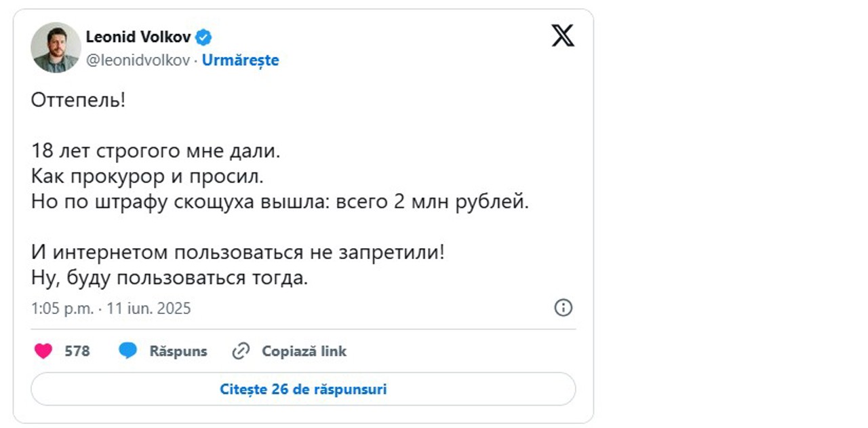Click the @leonidvolkov handle
The width and height of the screenshot is (868, 428).
[x=138, y=60]
